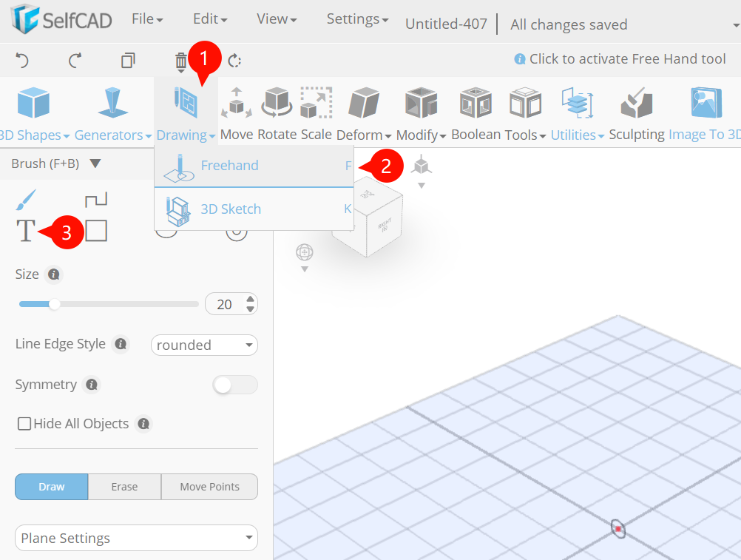Image resolution: width=741 pixels, height=560 pixels.
Task: Click the Reset view dotted circle icon
Action: (x=234, y=61)
